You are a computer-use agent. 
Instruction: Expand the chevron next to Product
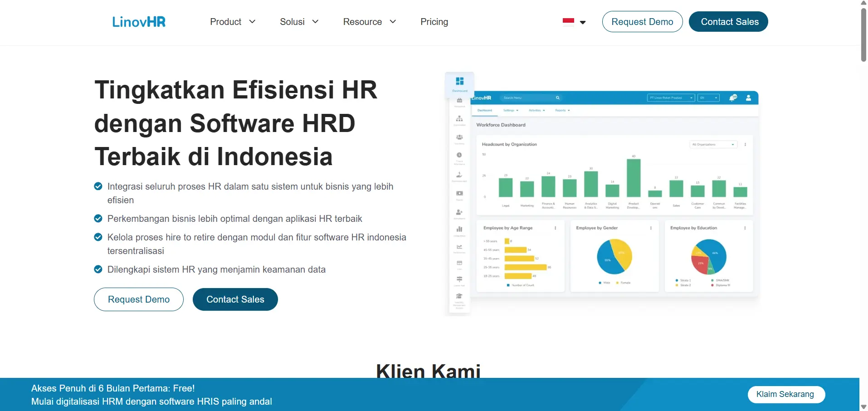(252, 22)
